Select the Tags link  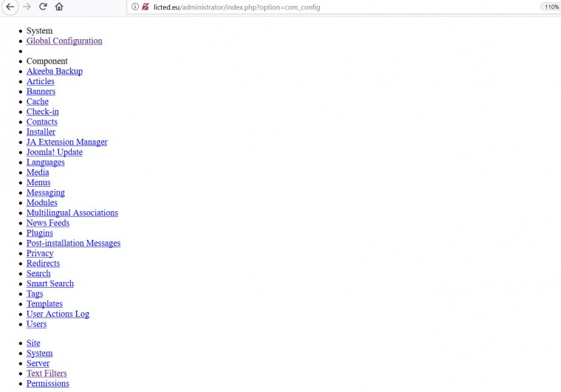(x=35, y=294)
